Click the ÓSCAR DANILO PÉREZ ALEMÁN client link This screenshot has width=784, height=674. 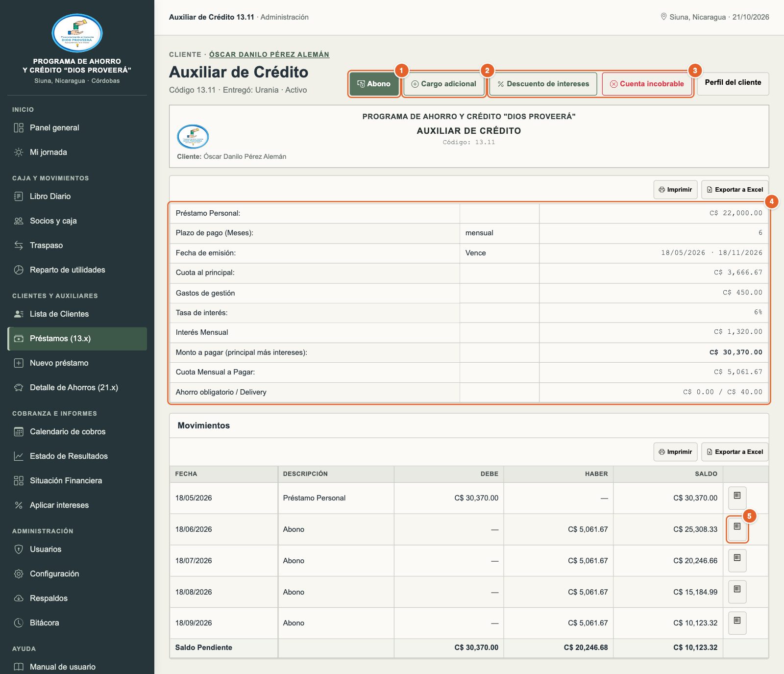click(269, 54)
